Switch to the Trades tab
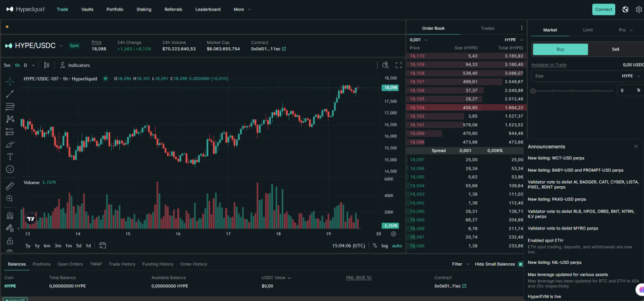 (x=487, y=28)
